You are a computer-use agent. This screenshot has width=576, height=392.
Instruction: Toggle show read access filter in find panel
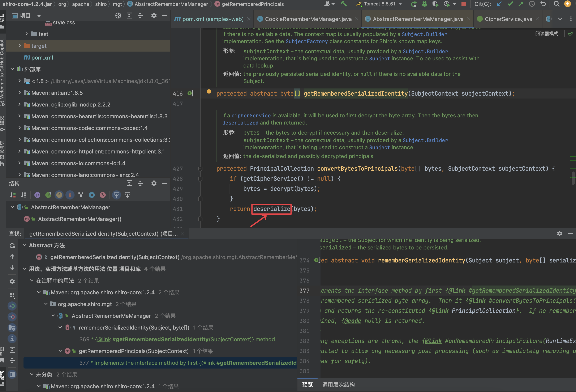[12, 306]
